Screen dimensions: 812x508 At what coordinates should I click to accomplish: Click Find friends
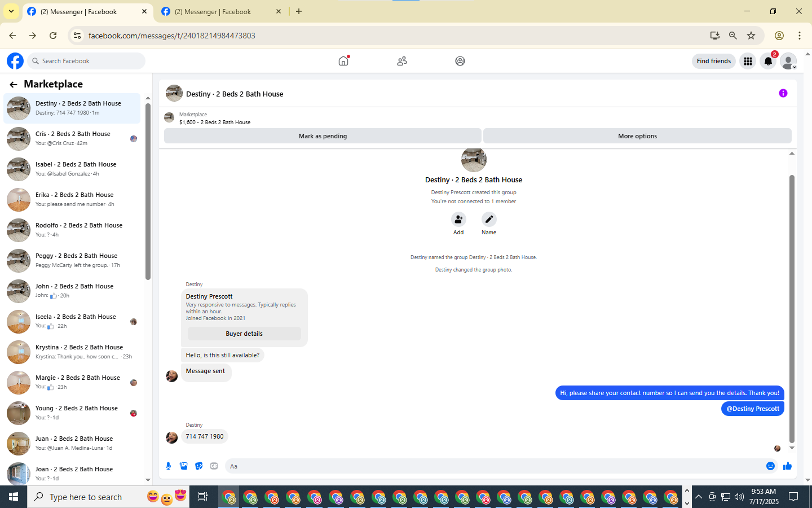[713, 61]
